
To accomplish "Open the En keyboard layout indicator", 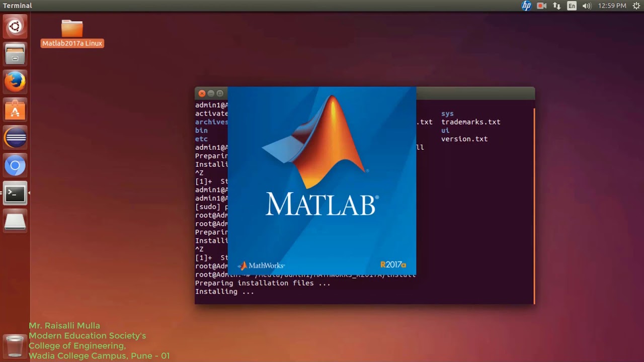I will coord(572,6).
